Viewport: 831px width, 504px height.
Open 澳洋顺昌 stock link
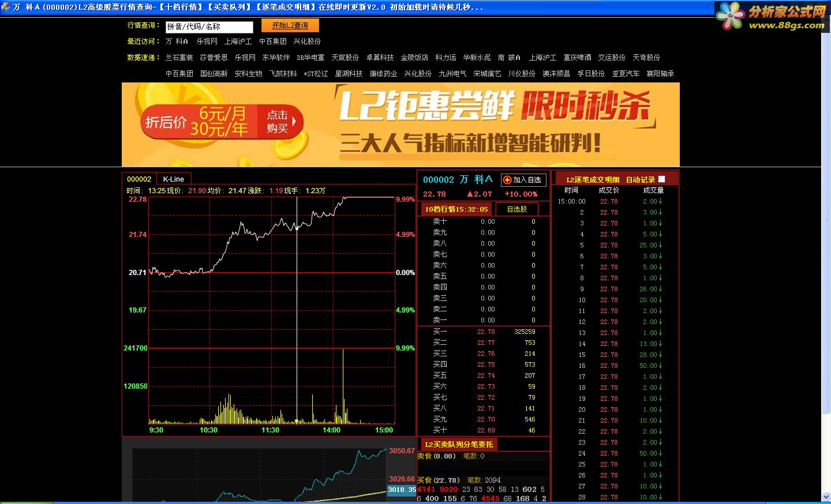pos(556,74)
